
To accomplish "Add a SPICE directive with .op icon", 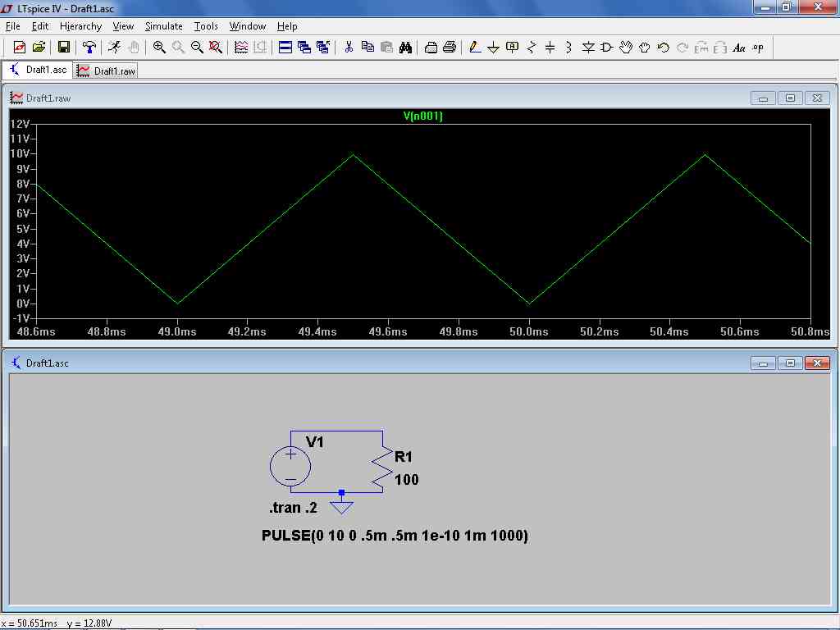I will [758, 48].
